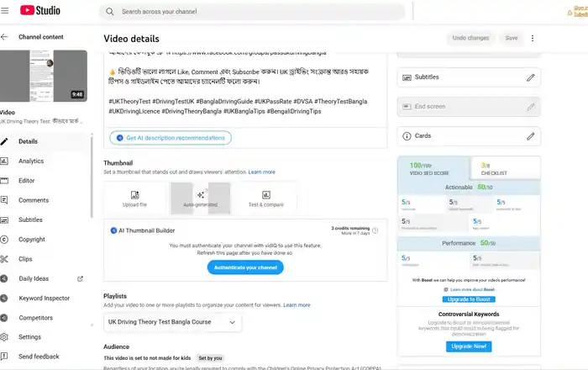This screenshot has width=588, height=370.
Task: Go back using Channel content arrow
Action: [4, 37]
